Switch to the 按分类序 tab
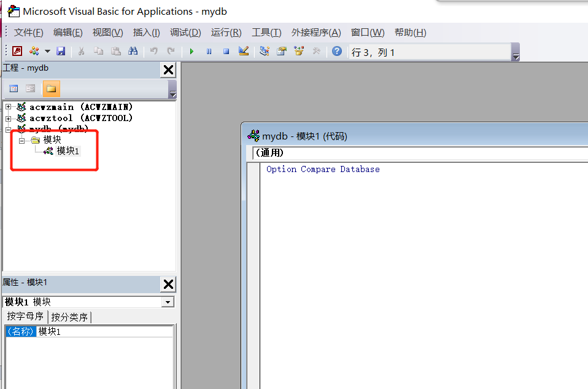This screenshot has width=588, height=389. [x=70, y=317]
